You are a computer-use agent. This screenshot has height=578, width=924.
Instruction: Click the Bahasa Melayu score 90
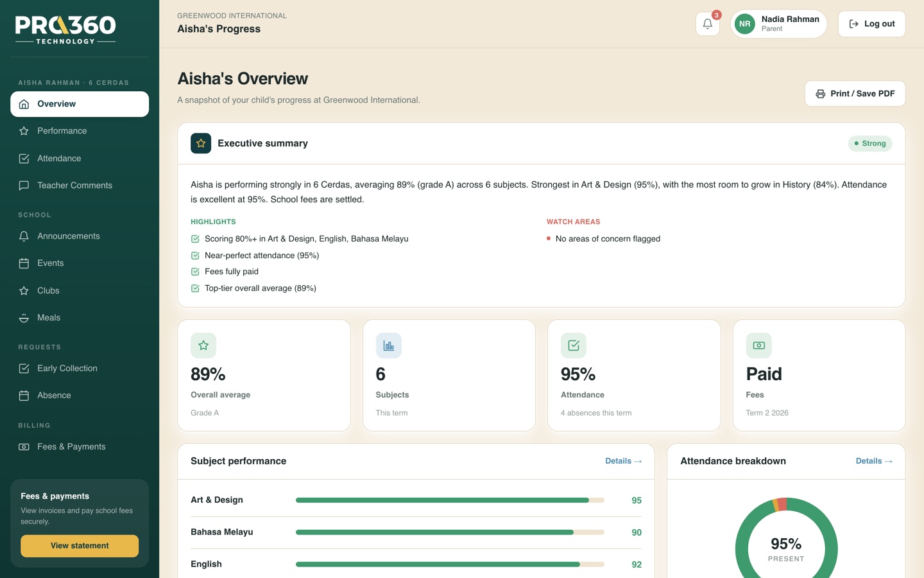pyautogui.click(x=637, y=532)
